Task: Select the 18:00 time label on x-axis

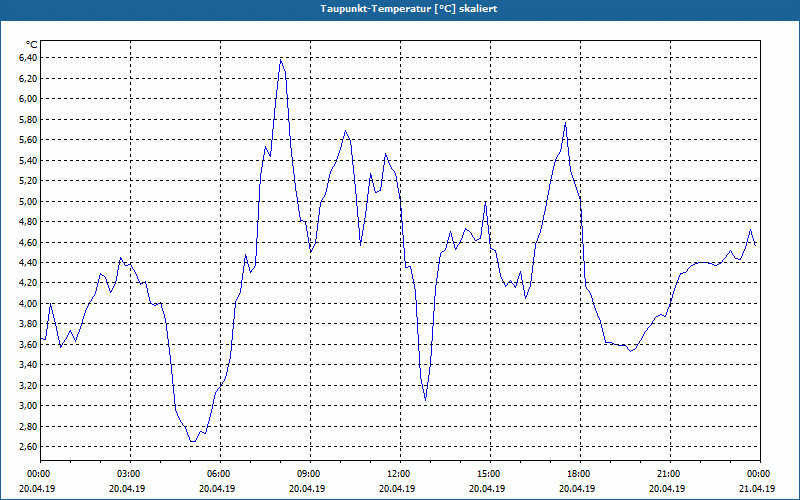Action: point(580,474)
